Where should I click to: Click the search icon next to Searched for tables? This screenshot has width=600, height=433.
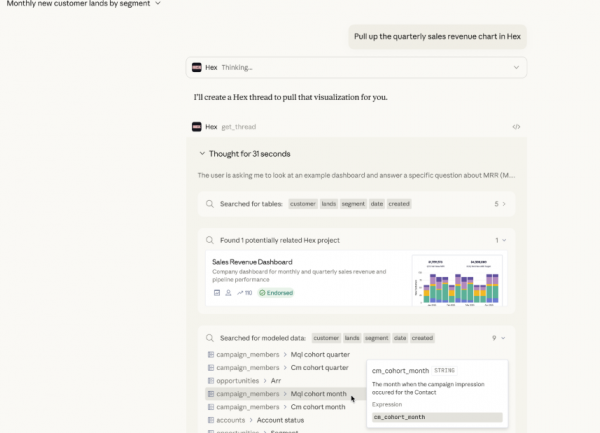209,204
